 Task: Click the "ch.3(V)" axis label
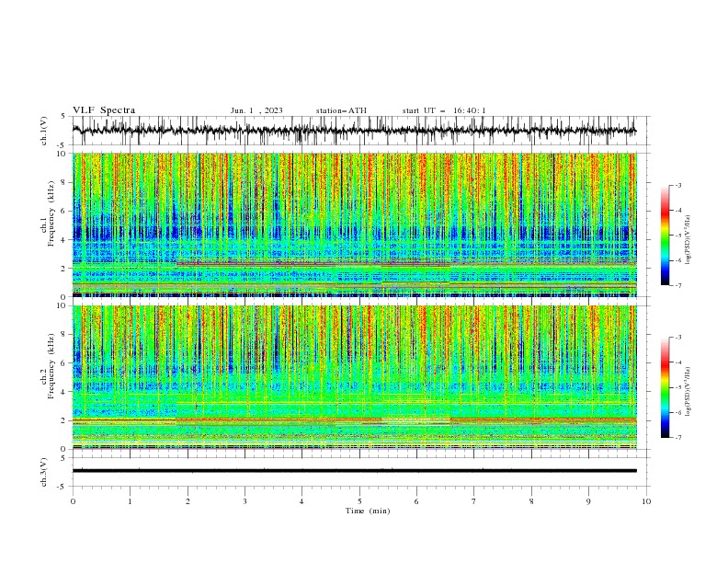[x=44, y=472]
